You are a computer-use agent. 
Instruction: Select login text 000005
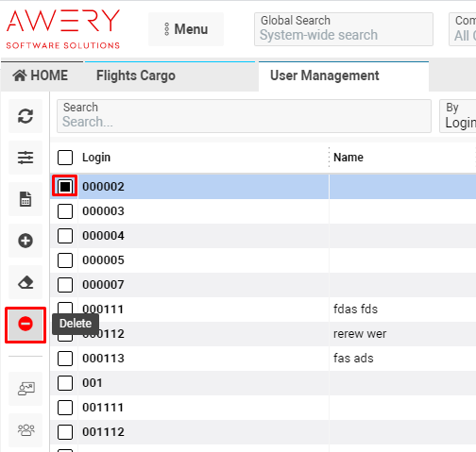point(103,260)
